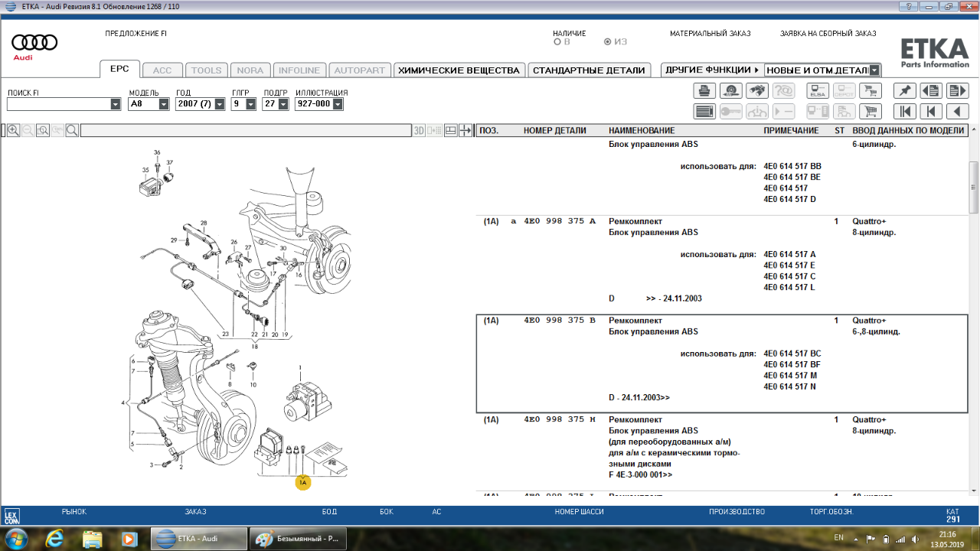Click the volume icon in system tray
The image size is (980, 551).
click(916, 539)
